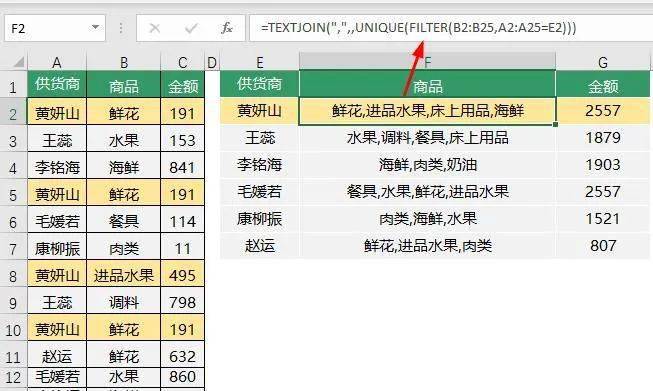Select cell G7 value 807
This screenshot has height=391, width=653.
tap(603, 246)
